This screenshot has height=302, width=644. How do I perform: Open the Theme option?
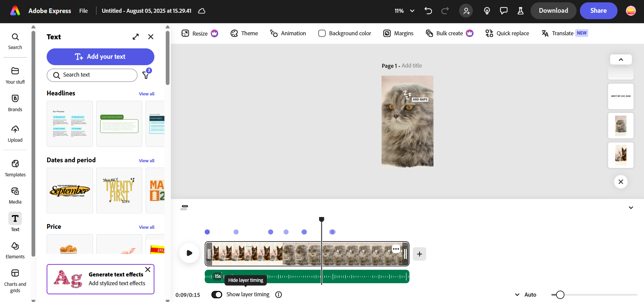coord(244,33)
